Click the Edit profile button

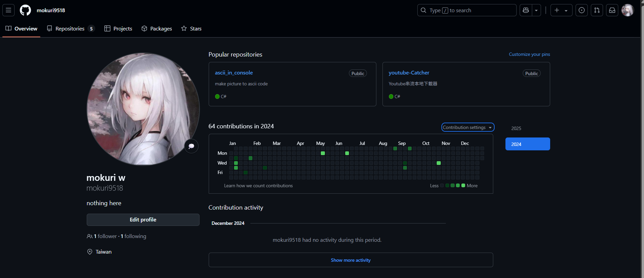coord(143,220)
